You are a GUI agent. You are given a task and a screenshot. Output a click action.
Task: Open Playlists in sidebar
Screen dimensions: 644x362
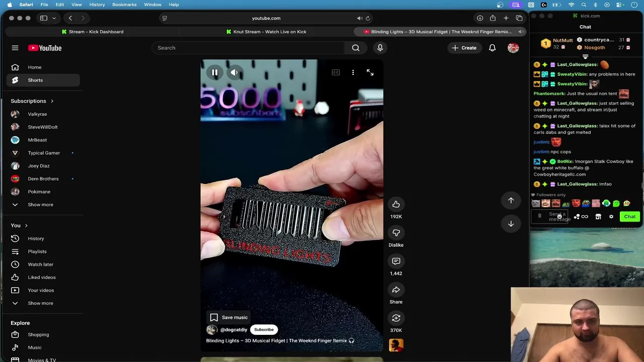43,251
